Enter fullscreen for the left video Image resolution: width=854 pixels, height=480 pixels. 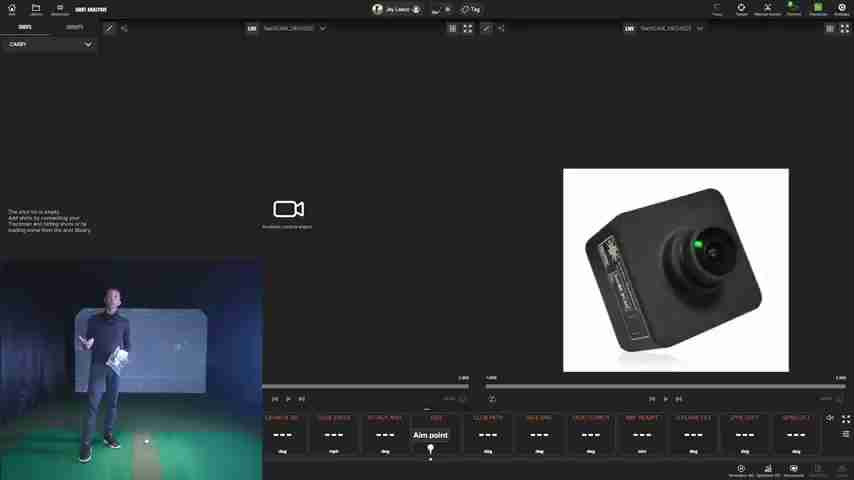click(468, 28)
